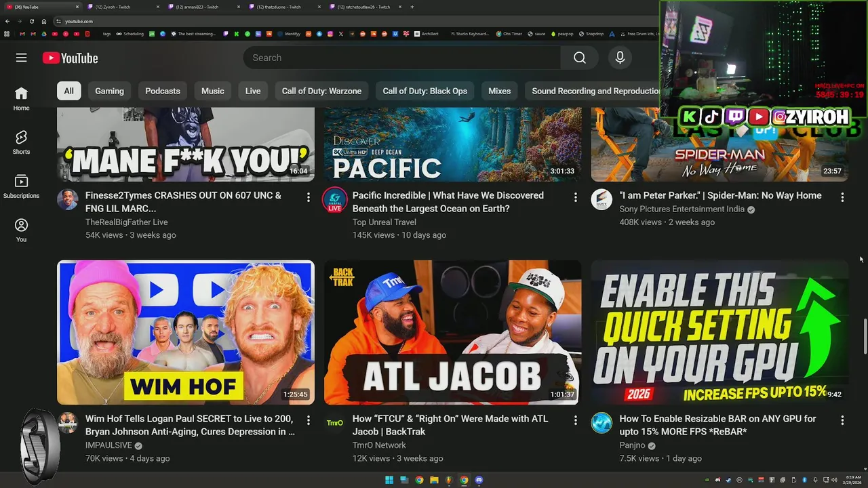Viewport: 868px width, 488px height.
Task: Select the Music filter chip
Action: 212,91
